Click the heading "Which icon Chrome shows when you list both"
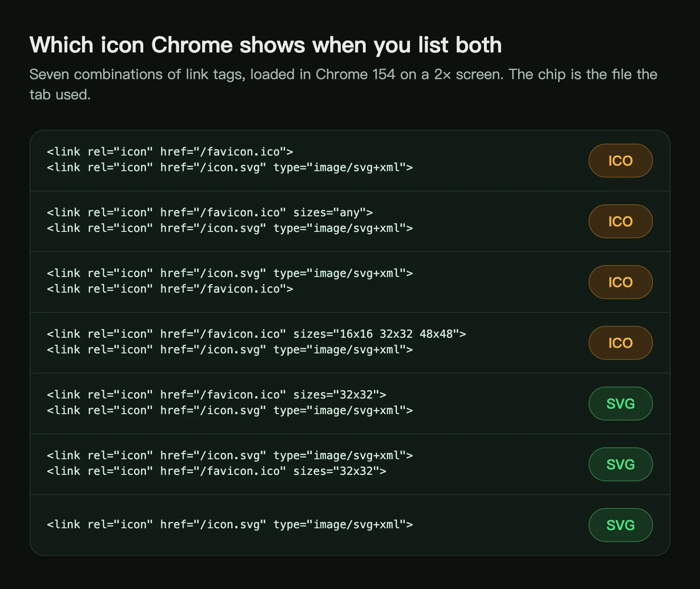 266,45
